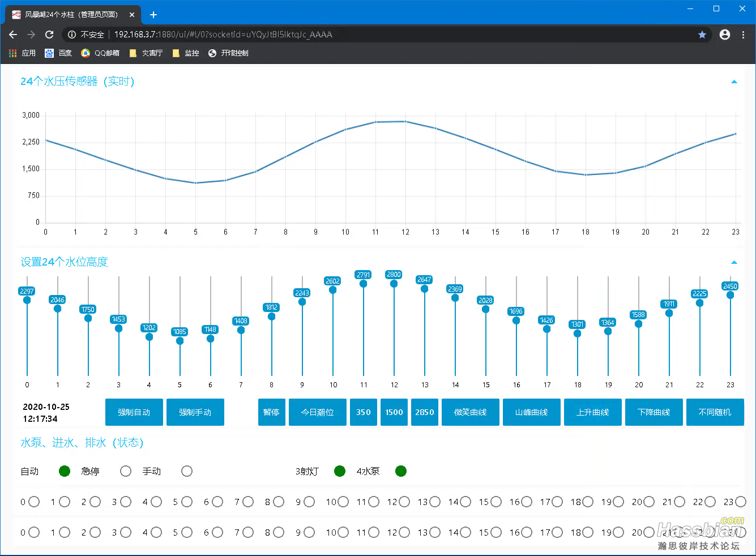
Task: Select the 风暴潮24个水柱 browser tab
Action: point(74,15)
